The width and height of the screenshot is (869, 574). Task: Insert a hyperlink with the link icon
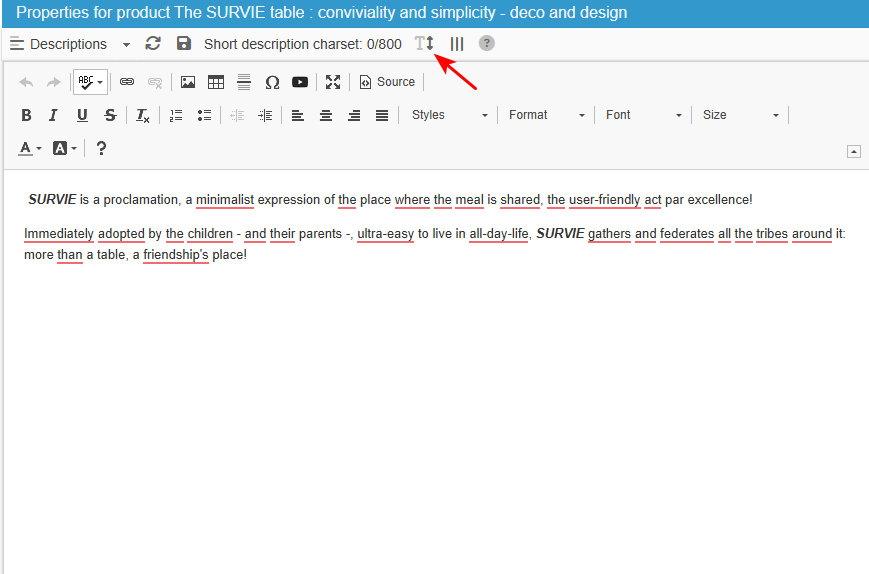point(127,82)
